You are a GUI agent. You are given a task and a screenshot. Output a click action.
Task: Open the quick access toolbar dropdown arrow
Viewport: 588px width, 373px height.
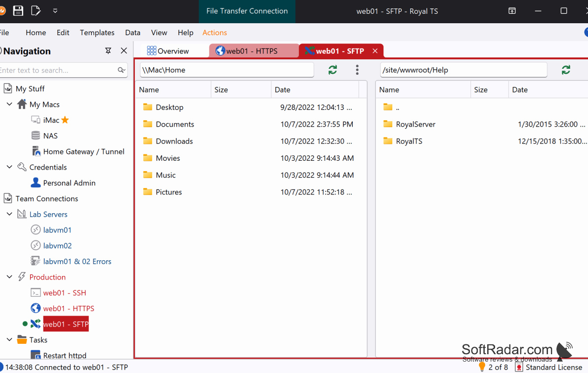55,11
